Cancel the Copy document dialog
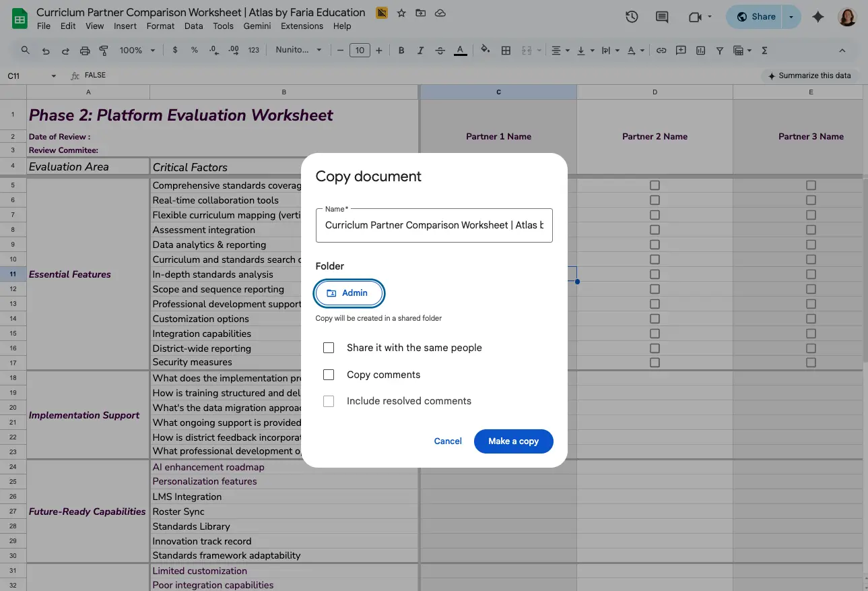Screen dimensions: 868x591 [447, 441]
